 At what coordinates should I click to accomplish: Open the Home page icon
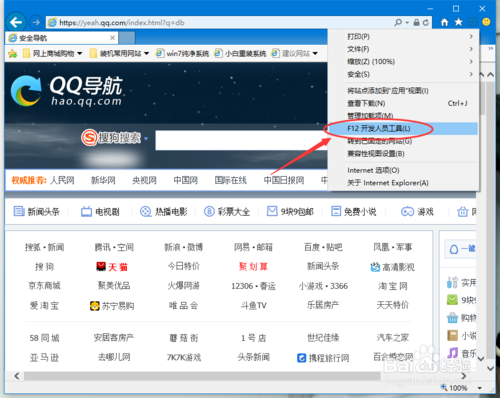pyautogui.click(x=444, y=22)
